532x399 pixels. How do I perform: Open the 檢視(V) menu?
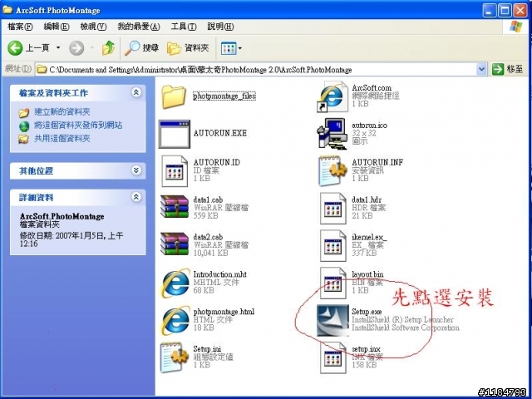coord(93,27)
